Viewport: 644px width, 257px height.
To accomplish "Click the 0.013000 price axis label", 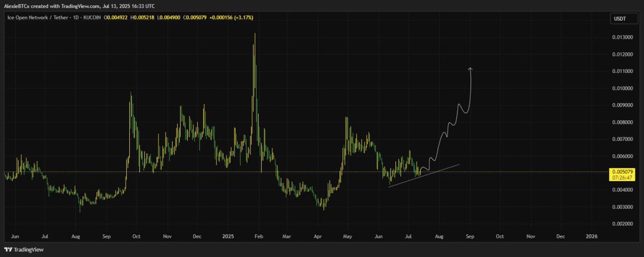I will 621,37.
